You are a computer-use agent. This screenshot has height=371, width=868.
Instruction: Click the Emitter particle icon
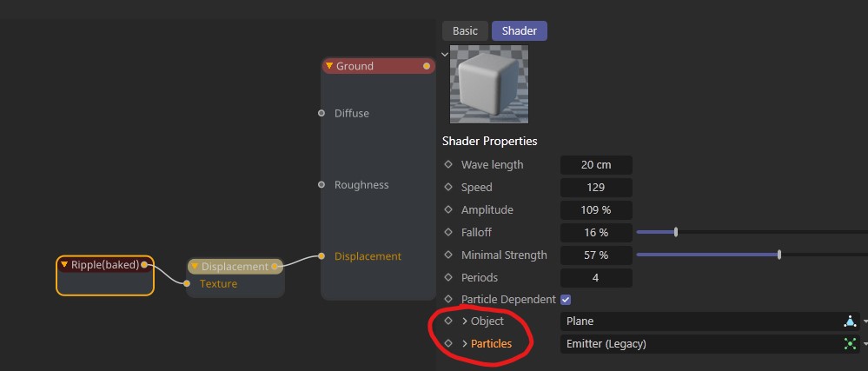(850, 344)
